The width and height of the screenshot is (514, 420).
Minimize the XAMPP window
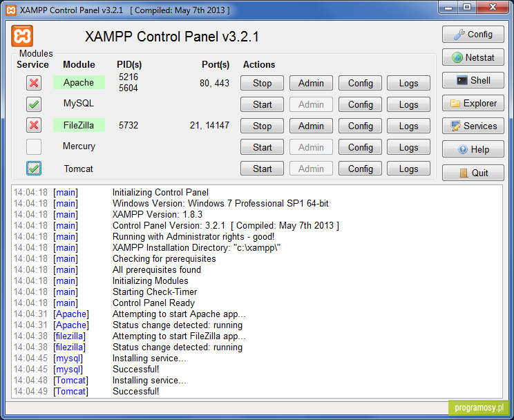(448, 7)
